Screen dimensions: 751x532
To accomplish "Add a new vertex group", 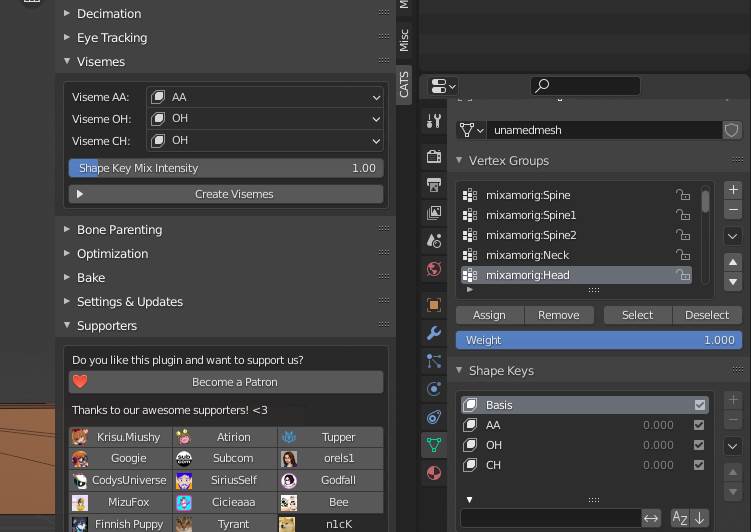I will point(733,190).
